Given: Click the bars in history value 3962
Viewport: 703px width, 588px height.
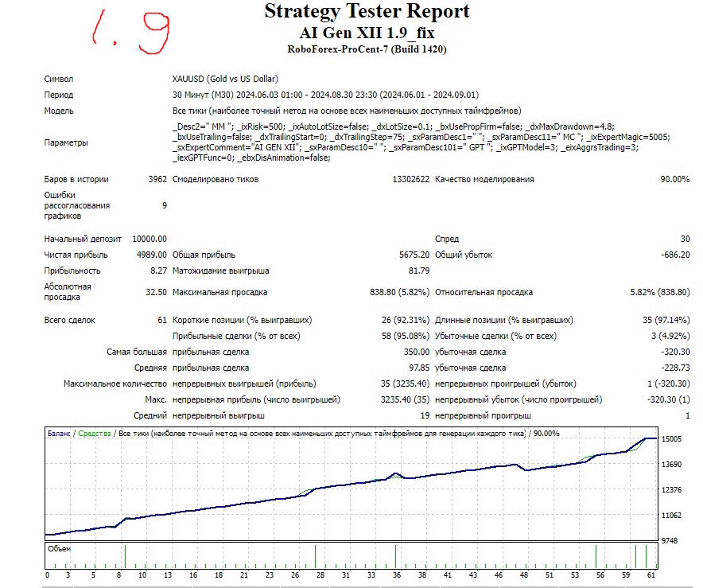Looking at the screenshot, I should (157, 179).
